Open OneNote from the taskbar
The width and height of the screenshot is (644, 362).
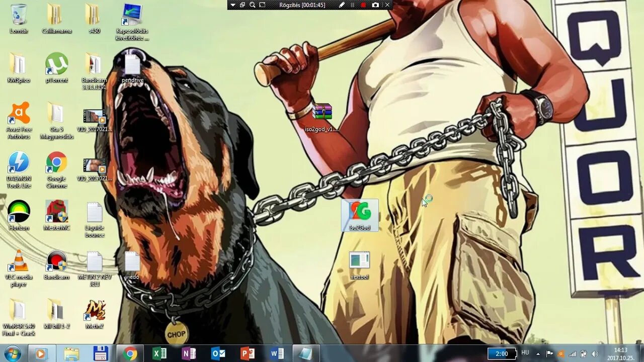click(189, 353)
